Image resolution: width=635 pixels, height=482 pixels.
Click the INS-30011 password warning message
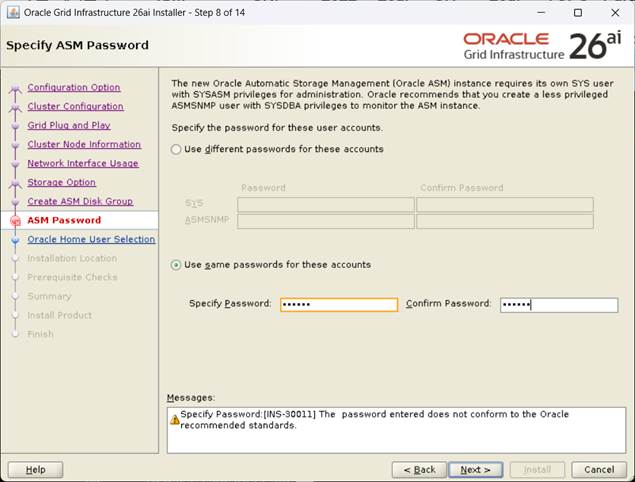tap(375, 420)
